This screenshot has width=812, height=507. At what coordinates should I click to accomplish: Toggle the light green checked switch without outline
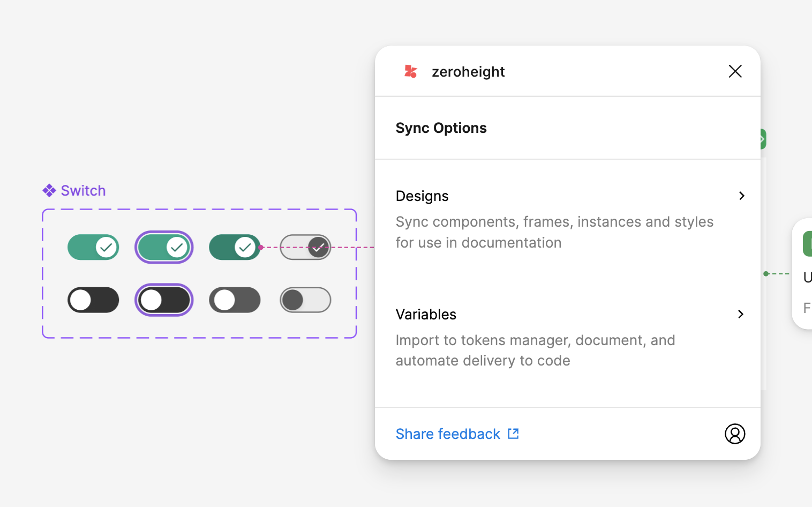[x=93, y=247]
